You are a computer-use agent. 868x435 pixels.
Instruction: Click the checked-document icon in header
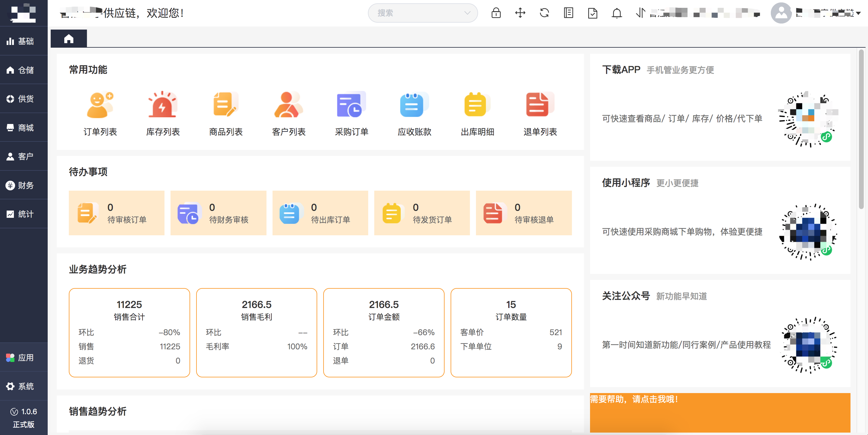click(593, 13)
